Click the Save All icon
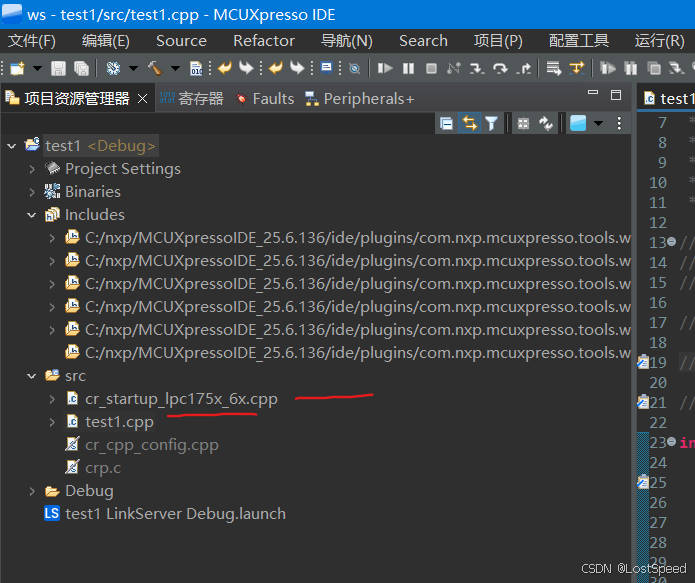Image resolution: width=695 pixels, height=583 pixels. coord(81,68)
